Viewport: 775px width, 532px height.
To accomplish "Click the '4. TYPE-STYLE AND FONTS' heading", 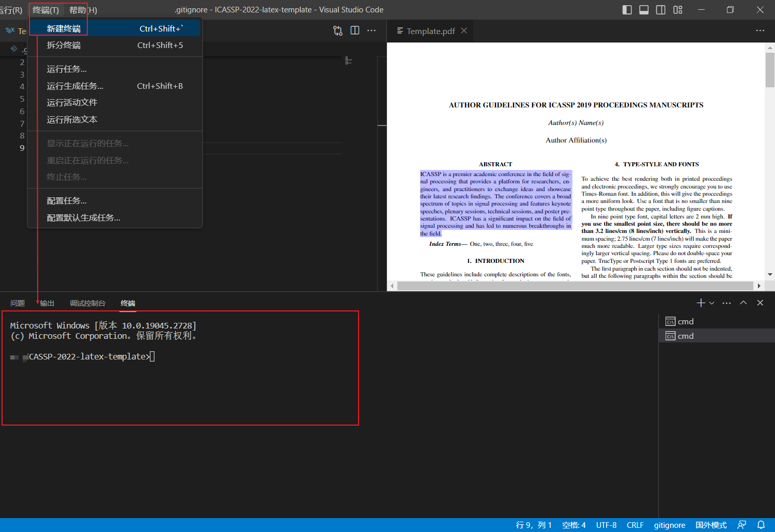I will 657,164.
